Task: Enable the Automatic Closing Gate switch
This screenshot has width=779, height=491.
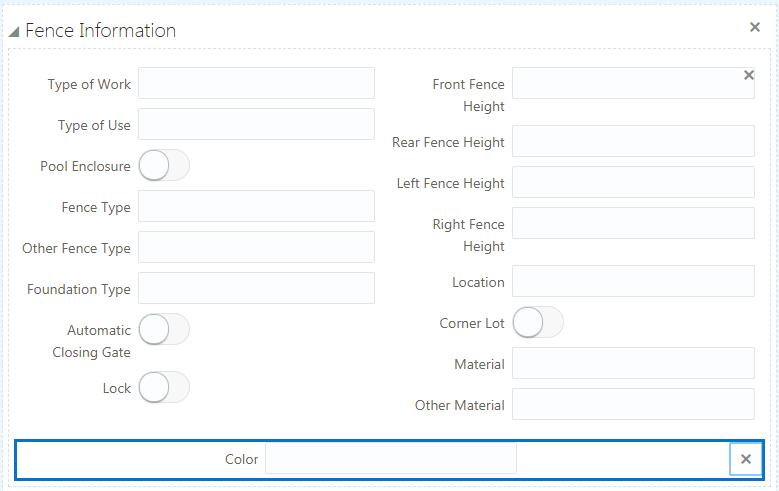Action: 164,329
